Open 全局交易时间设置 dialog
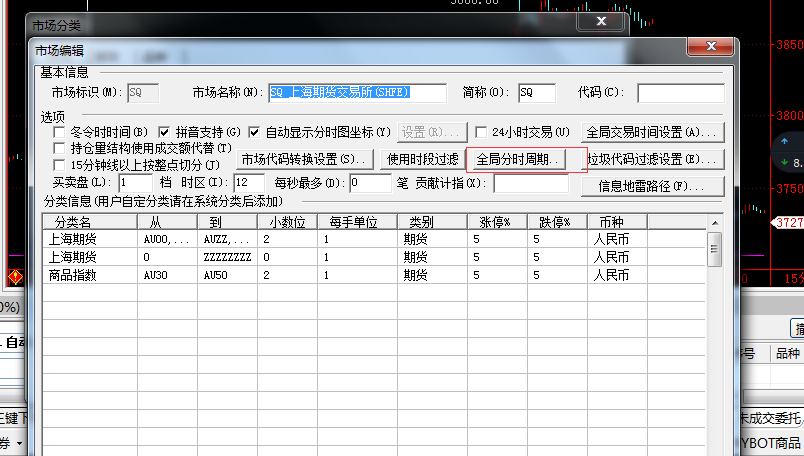Screen dimensions: 804x456 652,132
